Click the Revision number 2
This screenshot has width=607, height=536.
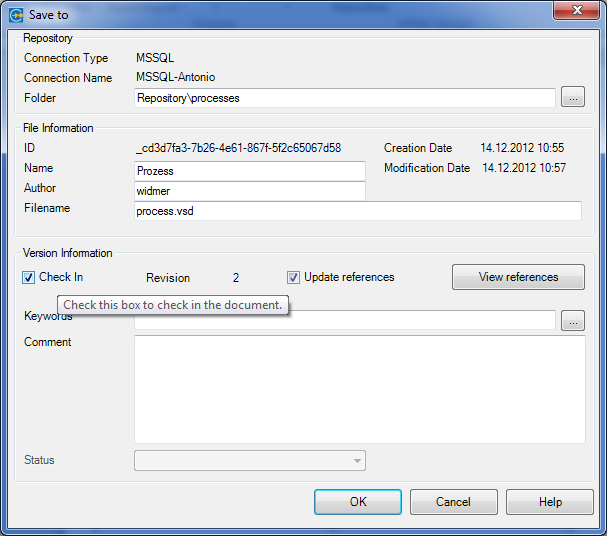236,278
